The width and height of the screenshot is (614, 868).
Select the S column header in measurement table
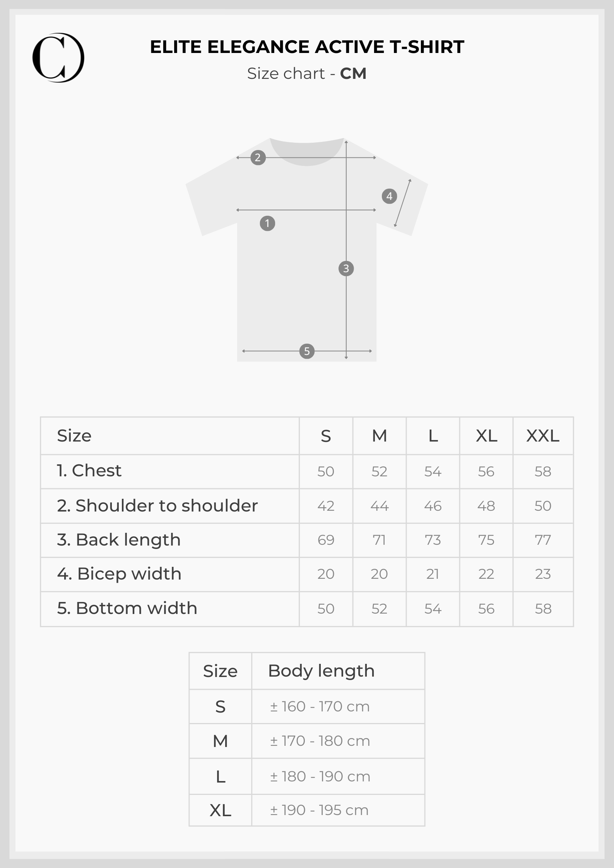tap(326, 436)
